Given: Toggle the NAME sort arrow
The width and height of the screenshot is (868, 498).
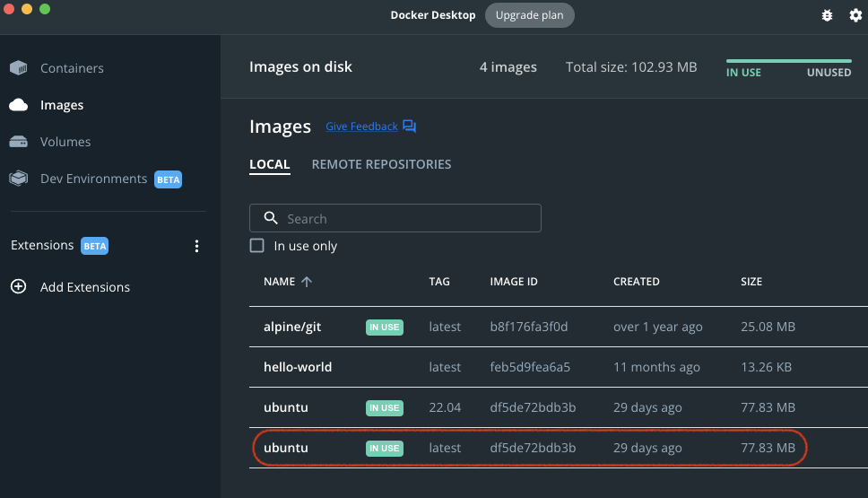Looking at the screenshot, I should tap(307, 282).
